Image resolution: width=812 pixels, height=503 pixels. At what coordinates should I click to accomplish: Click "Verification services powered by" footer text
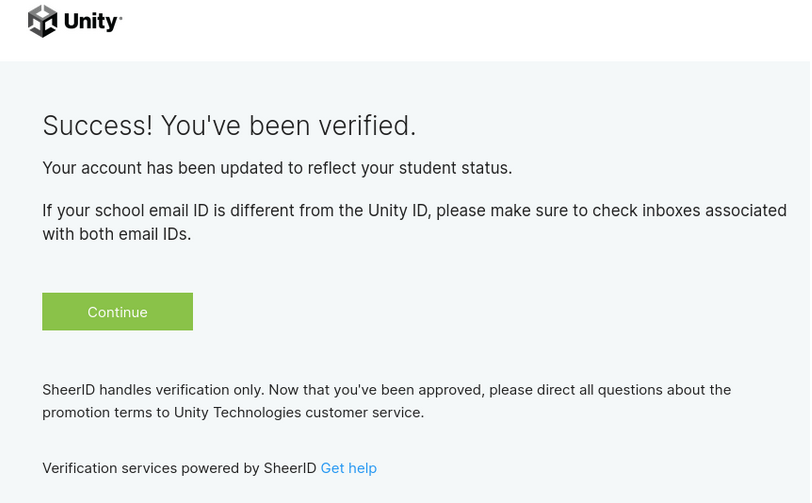[151, 468]
